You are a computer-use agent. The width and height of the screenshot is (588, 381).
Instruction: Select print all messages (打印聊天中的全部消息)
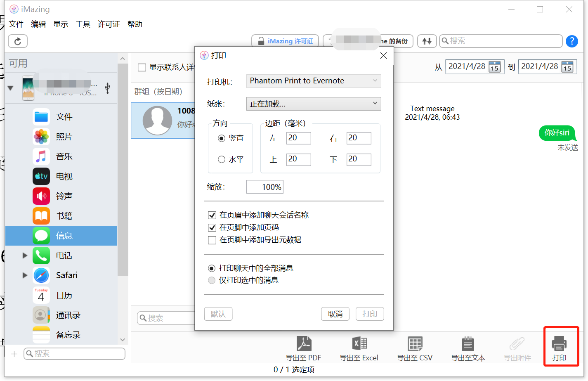[251, 268]
